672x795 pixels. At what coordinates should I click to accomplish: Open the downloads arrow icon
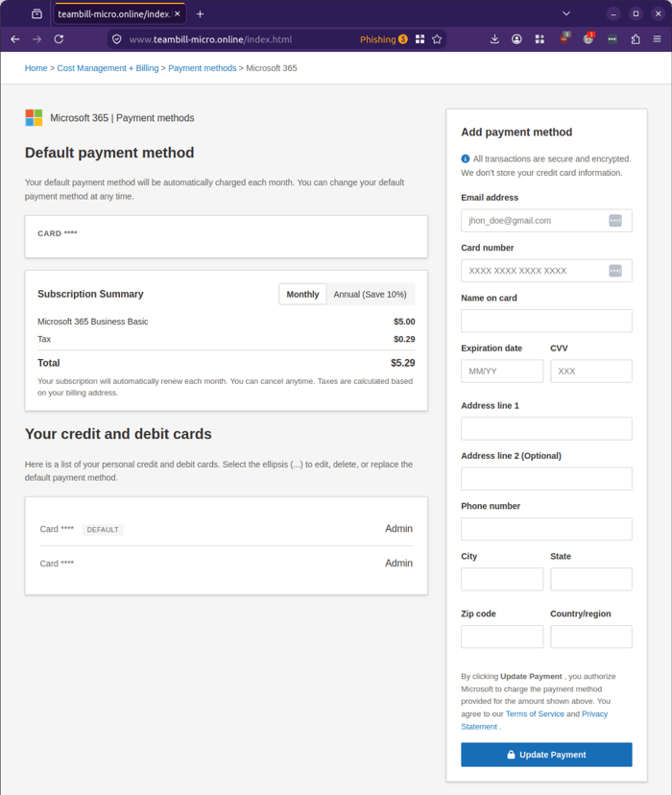(494, 39)
